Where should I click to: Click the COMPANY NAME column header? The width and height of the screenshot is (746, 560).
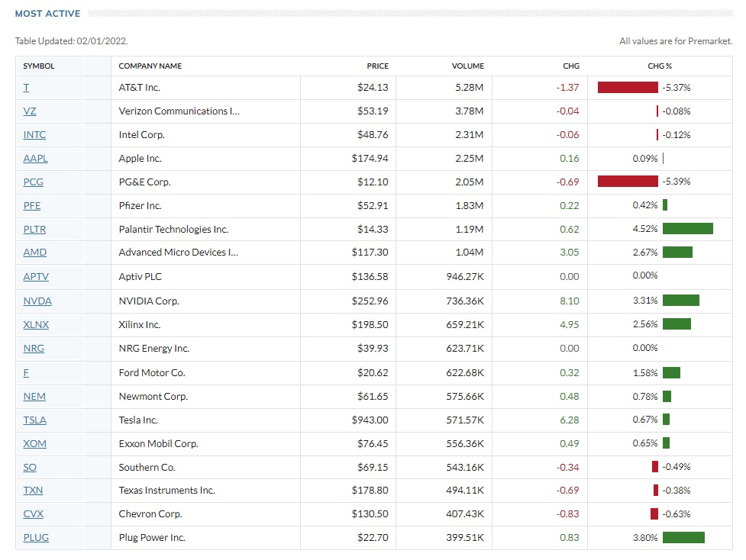pyautogui.click(x=150, y=66)
